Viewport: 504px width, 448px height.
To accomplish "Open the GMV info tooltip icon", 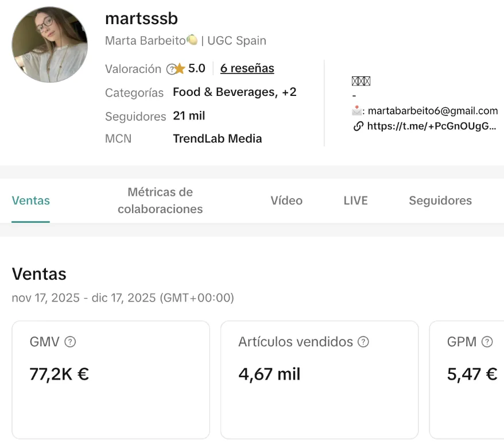I will tap(70, 342).
